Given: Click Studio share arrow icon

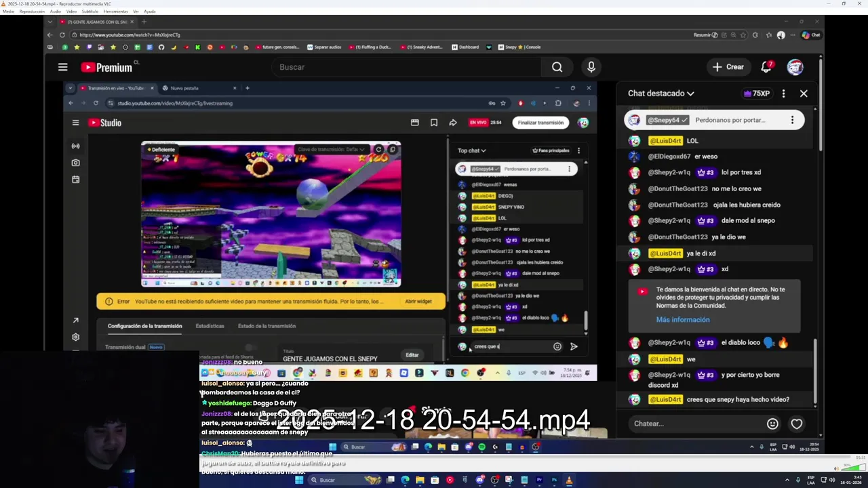Looking at the screenshot, I should tap(452, 123).
